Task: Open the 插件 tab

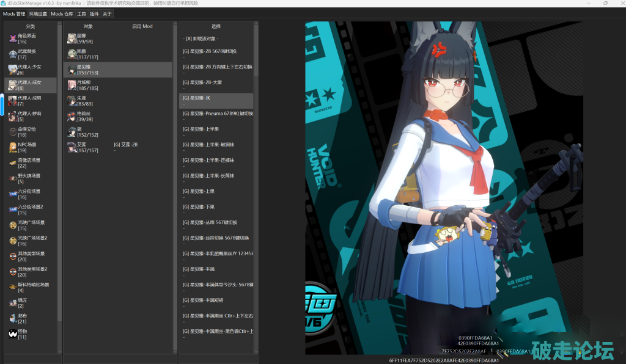Action: 94,13
